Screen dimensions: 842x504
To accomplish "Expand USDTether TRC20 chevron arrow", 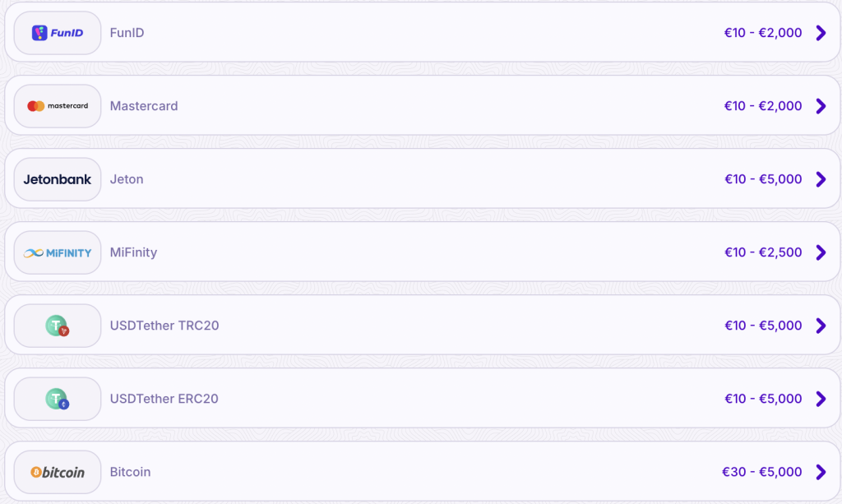I will 821,326.
